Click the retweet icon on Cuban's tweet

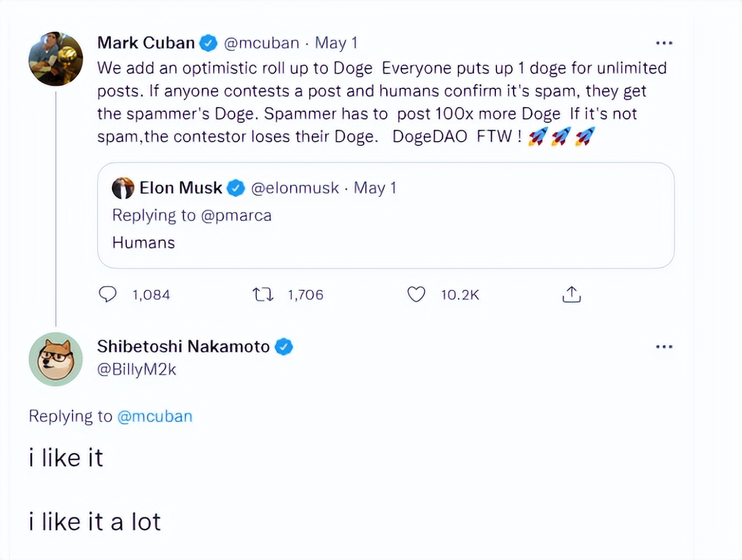tap(263, 295)
